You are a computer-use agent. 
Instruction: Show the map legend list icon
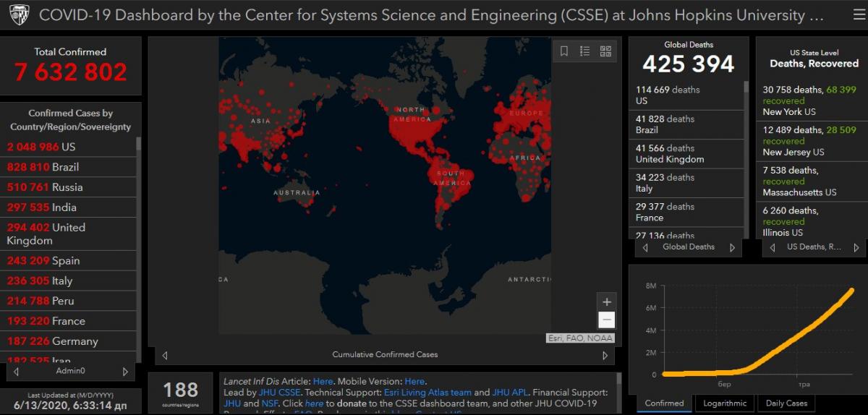pos(584,51)
